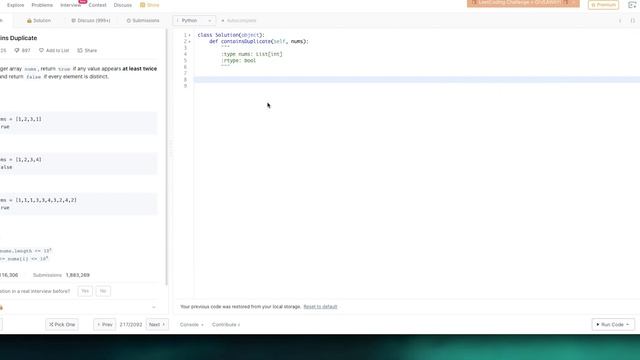The height and width of the screenshot is (360, 640).
Task: Expand the Console panel
Action: [x=191, y=324]
